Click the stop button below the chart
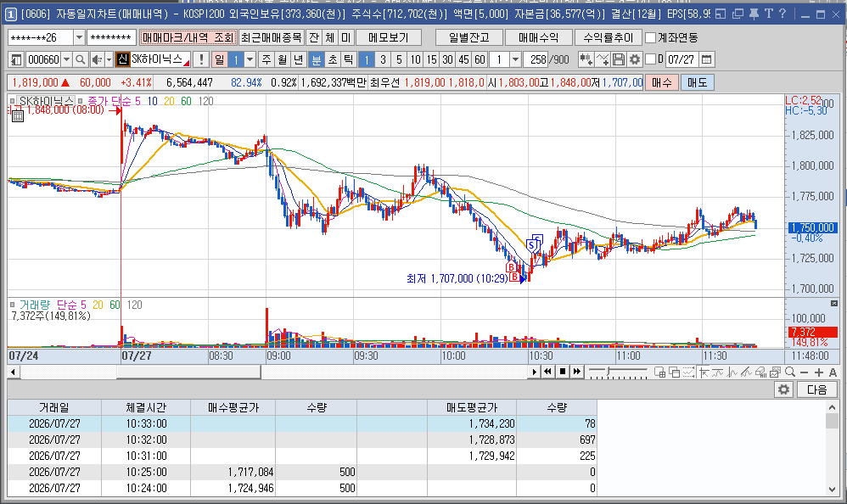This screenshot has height=504, width=847. pos(563,372)
